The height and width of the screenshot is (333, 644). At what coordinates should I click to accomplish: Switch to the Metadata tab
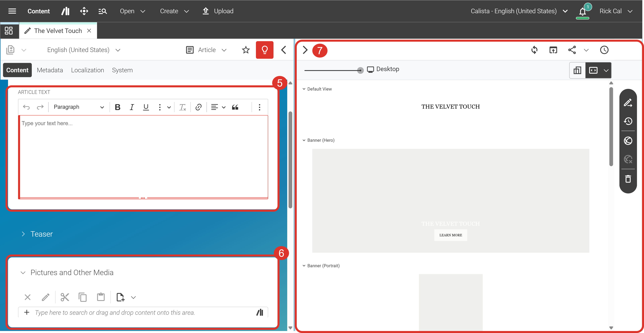point(50,70)
